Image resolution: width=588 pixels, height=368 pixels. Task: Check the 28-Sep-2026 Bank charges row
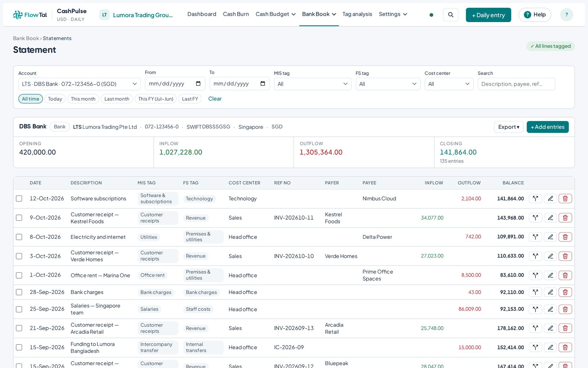(19, 292)
